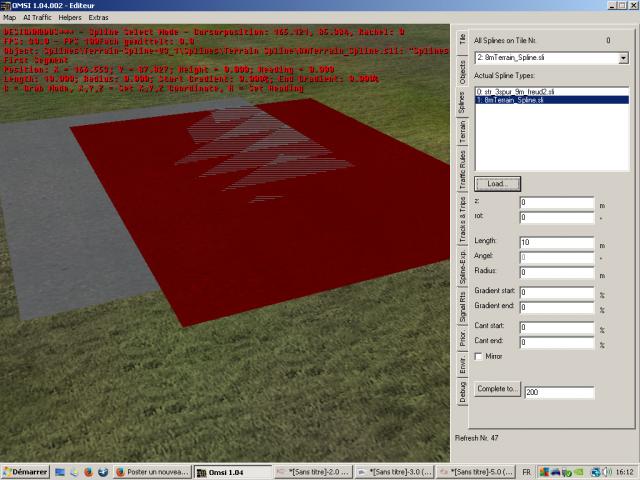Viewport: 640px width, 480px height.
Task: Click the show desktop quick launch icon
Action: tap(60, 472)
